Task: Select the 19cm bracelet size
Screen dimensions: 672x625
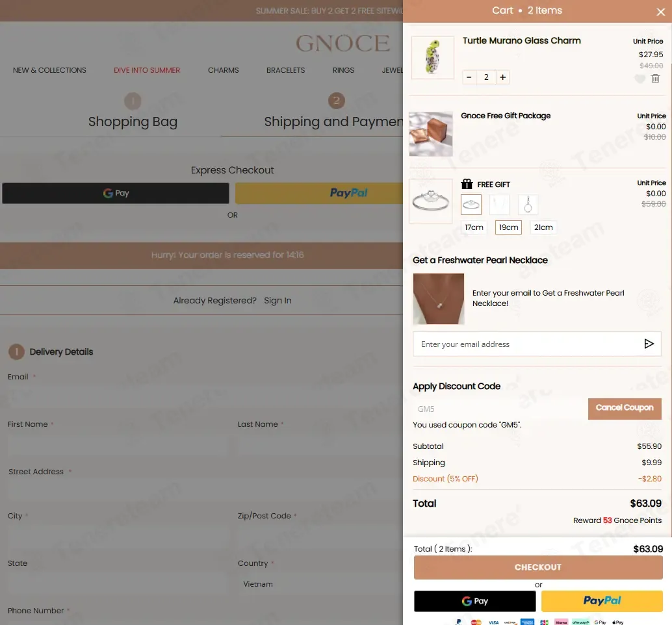Action: (509, 227)
